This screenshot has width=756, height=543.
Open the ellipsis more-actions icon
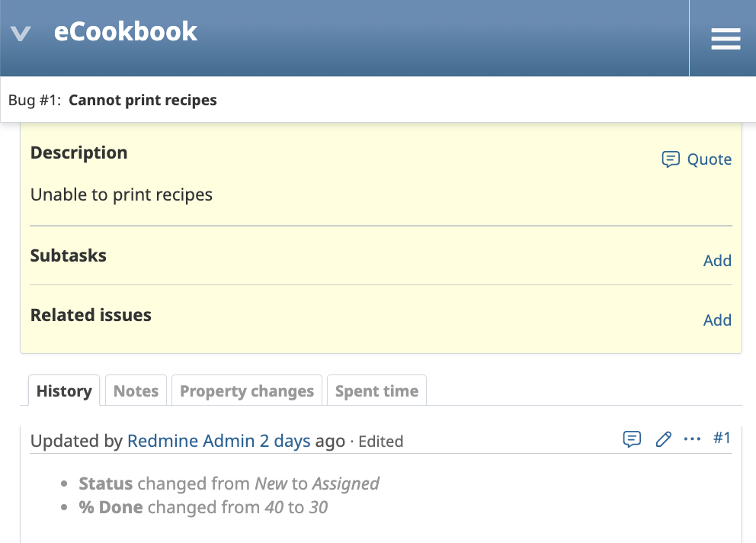(x=692, y=439)
